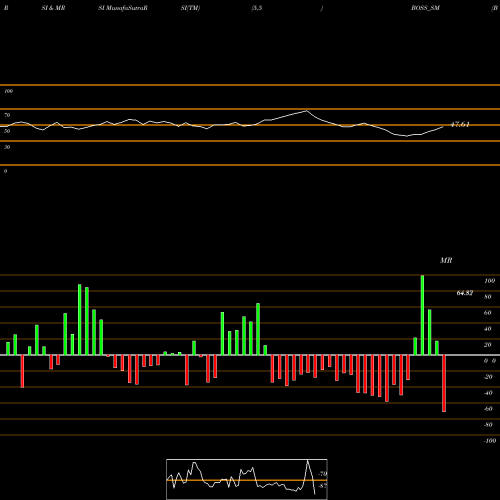This screenshot has width=500, height=500.
Task: Click the RSI axis label 70
Action: coord(7,115)
